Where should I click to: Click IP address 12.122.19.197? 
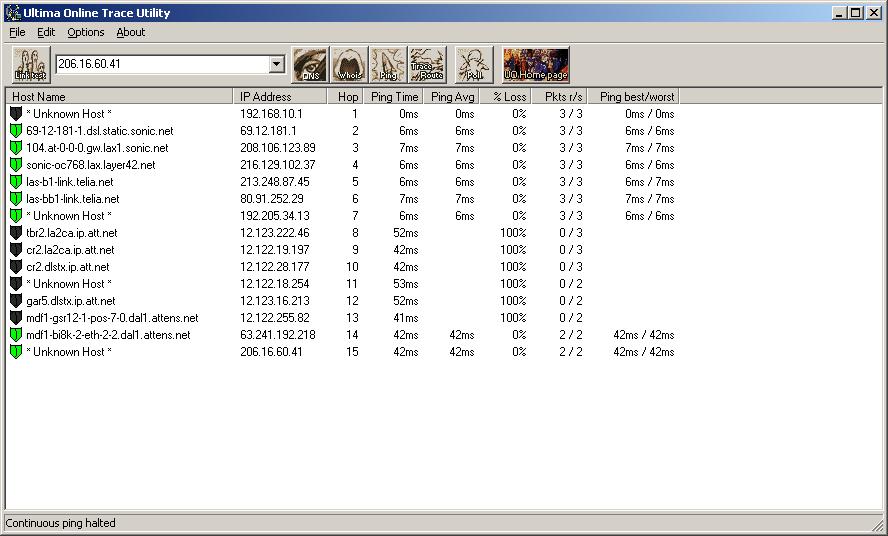(x=275, y=250)
